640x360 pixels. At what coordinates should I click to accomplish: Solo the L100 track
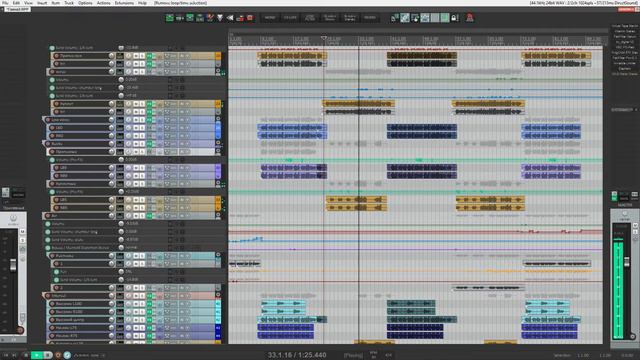coord(142,304)
